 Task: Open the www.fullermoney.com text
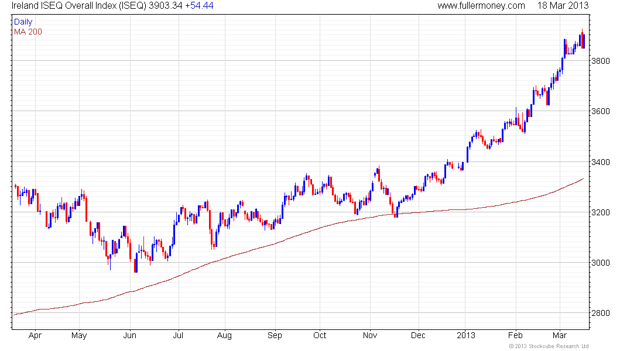coord(481,5)
